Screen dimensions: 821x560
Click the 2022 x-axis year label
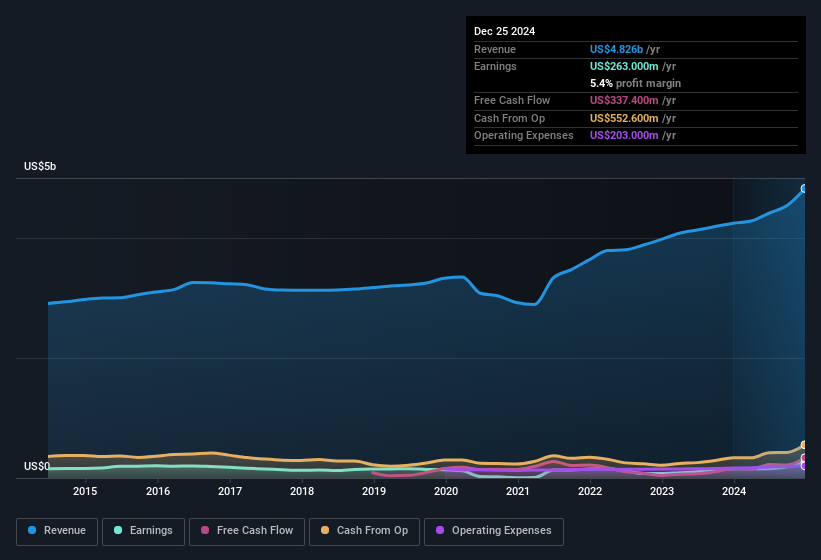(x=590, y=491)
